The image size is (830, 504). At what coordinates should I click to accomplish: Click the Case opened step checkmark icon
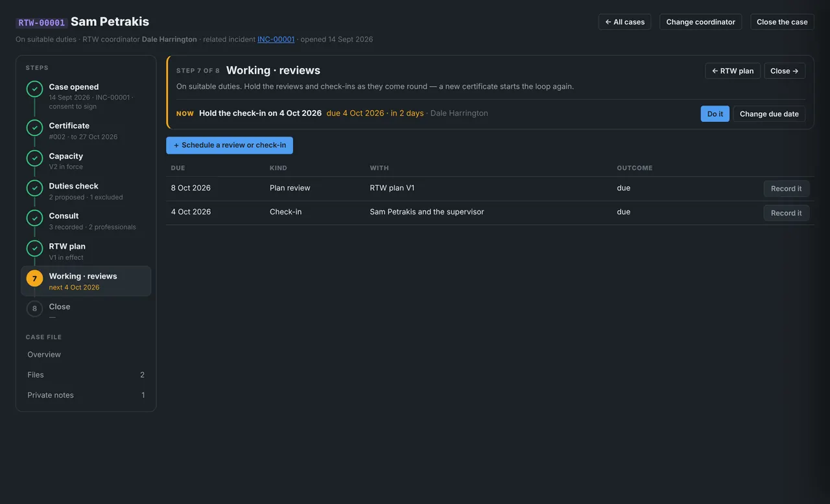point(34,89)
